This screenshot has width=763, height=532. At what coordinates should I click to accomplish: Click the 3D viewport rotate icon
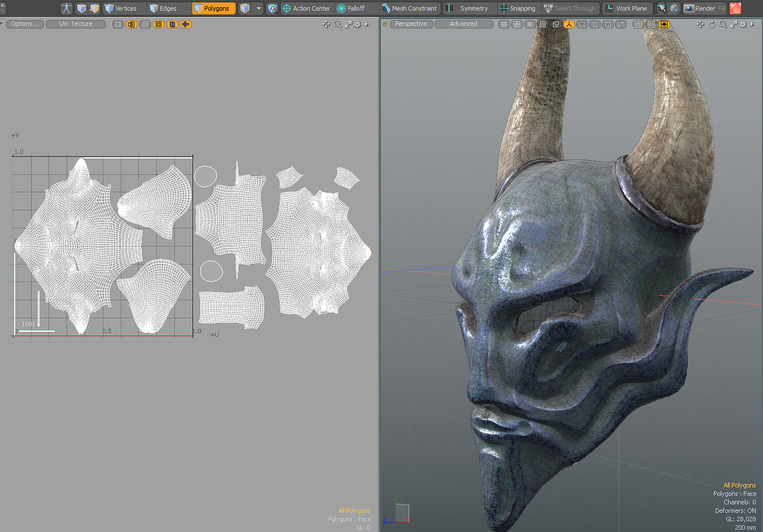(711, 24)
